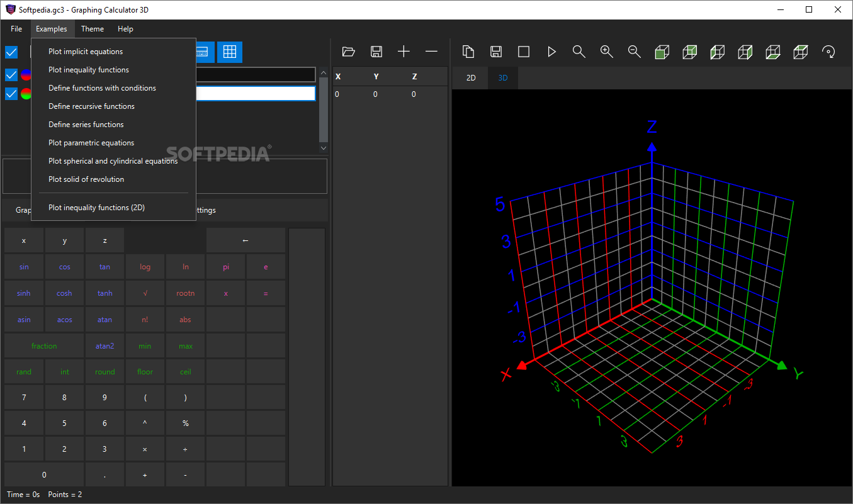Choose Plot parametric equations example
Screen dimensions: 853x504
[x=113, y=143]
